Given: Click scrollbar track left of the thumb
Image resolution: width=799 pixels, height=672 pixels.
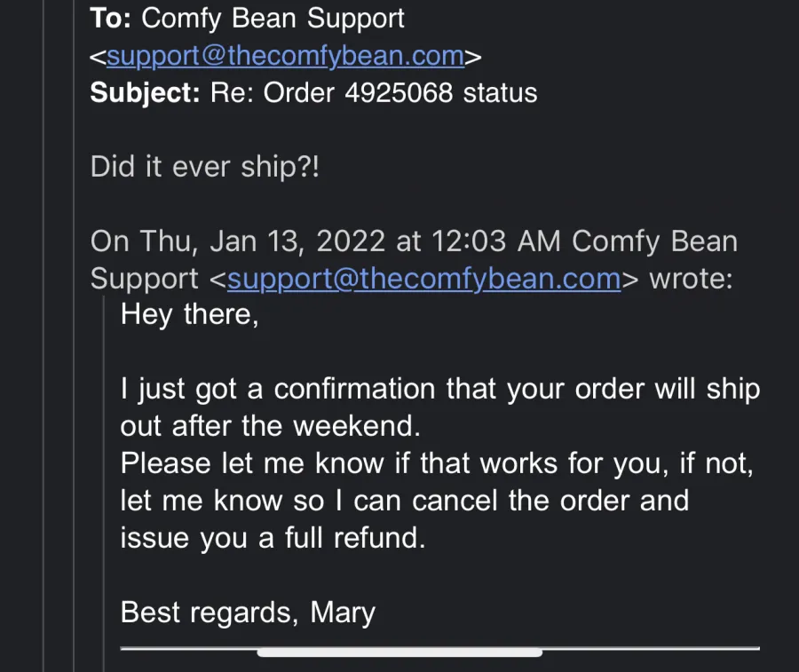Looking at the screenshot, I should tap(188, 649).
